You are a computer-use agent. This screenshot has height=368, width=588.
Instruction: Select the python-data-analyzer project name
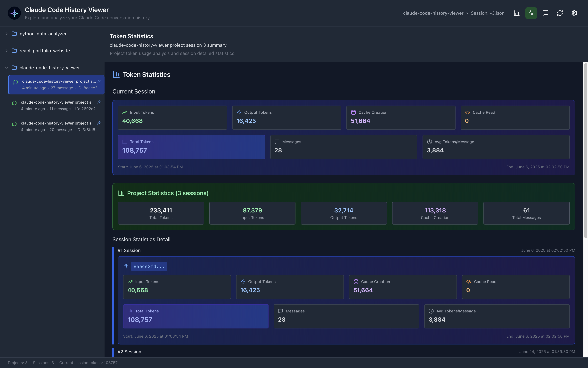pos(43,34)
